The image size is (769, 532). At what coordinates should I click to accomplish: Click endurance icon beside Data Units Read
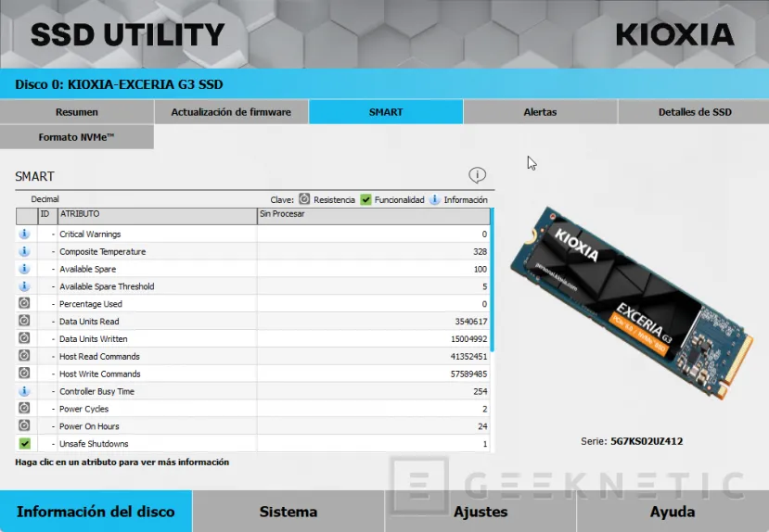pyautogui.click(x=24, y=321)
